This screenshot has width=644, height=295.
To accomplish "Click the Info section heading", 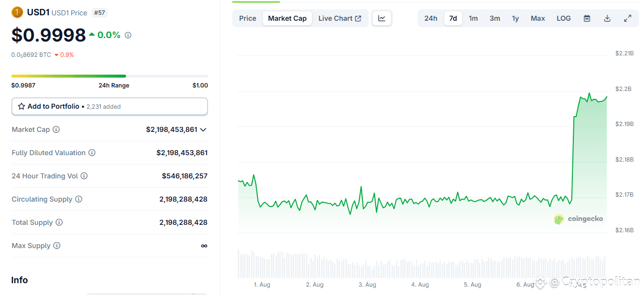I will (20, 280).
